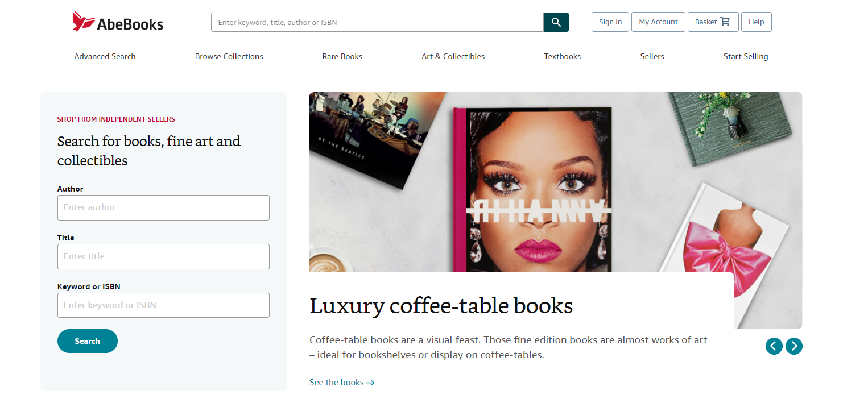Open Art & Collectibles

[x=453, y=56]
